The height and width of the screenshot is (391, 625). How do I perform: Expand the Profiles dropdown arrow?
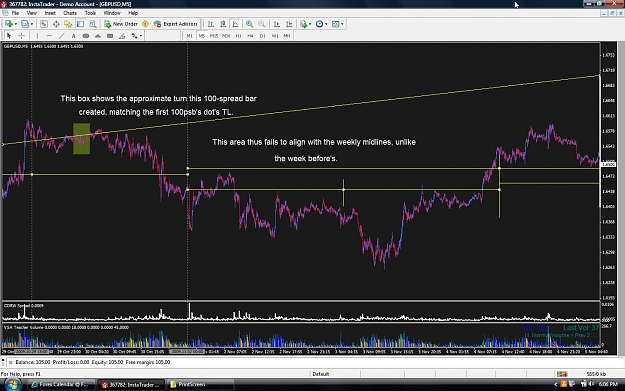(x=32, y=24)
